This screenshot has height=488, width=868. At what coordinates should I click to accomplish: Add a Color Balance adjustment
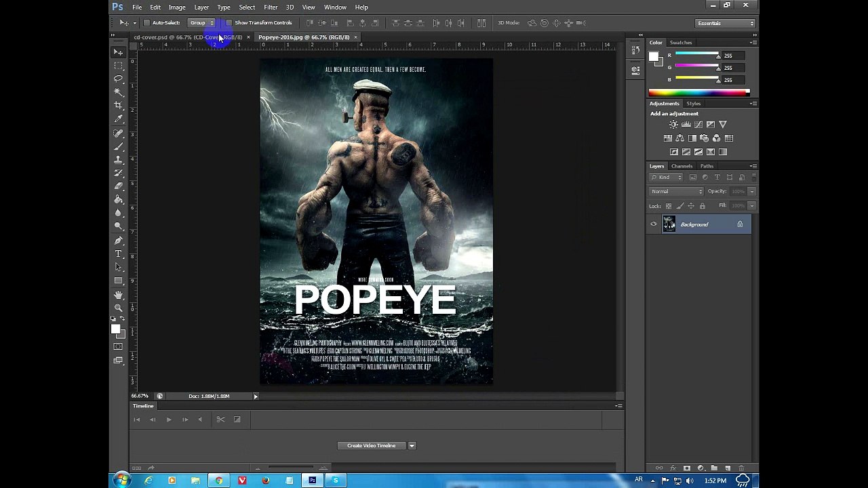pyautogui.click(x=680, y=138)
